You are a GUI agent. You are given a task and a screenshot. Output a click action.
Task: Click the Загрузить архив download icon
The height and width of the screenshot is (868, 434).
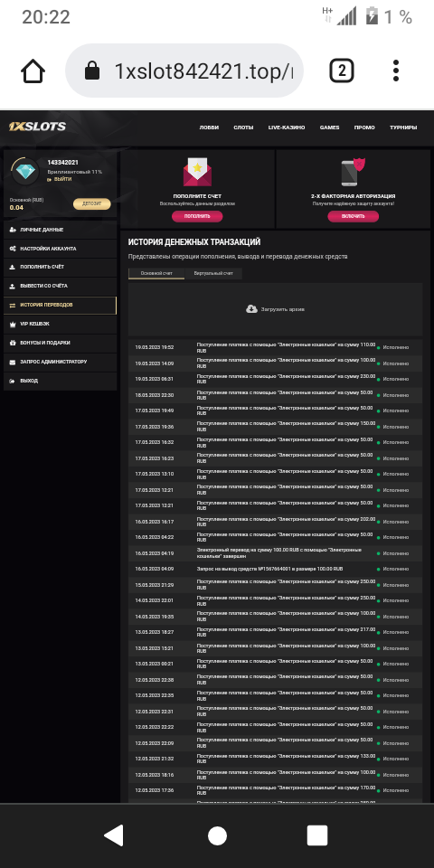[252, 309]
